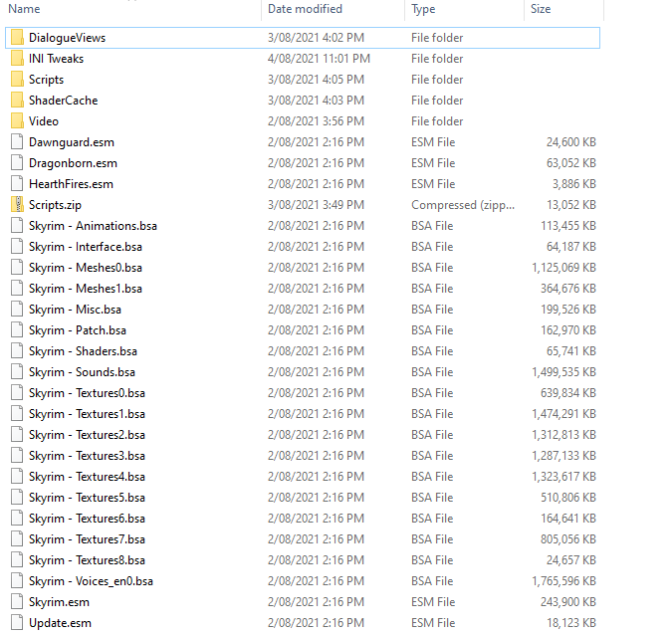Select the Skyrim - Meshes0.bsa file icon
This screenshot has width=672, height=635.
click(x=17, y=268)
